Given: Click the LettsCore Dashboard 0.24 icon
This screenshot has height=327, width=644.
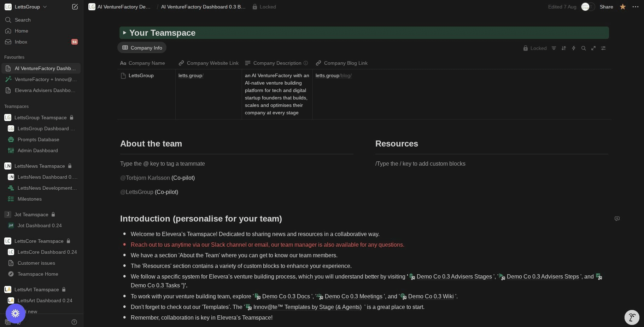Looking at the screenshot, I should tap(11, 252).
